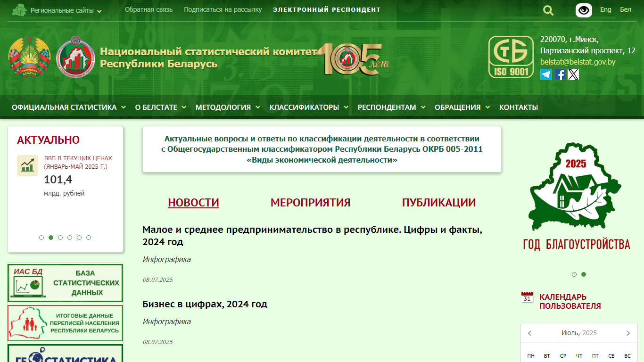Click the Belstat committee round logo
Viewport: 644px width, 362px height.
click(76, 58)
